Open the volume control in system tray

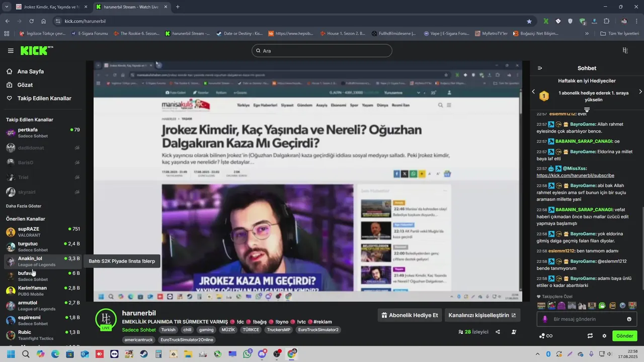pyautogui.click(x=609, y=354)
